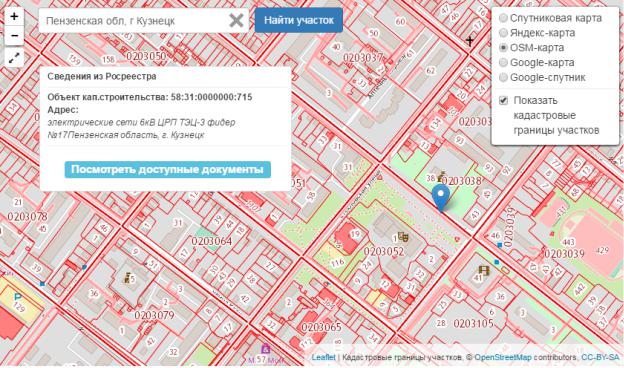Image resolution: width=624 pixels, height=368 pixels.
Task: Click the blue location marker pin
Action: pos(441,198)
